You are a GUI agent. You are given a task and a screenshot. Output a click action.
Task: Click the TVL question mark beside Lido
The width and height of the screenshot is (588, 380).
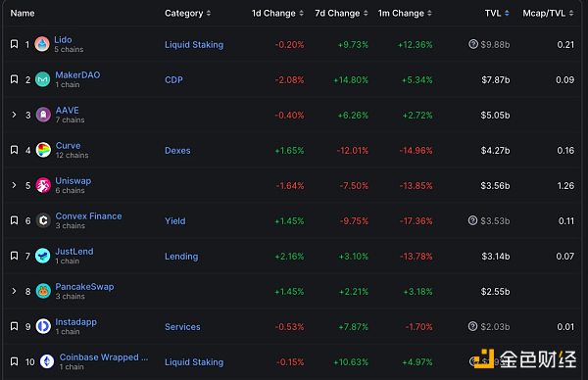point(473,44)
